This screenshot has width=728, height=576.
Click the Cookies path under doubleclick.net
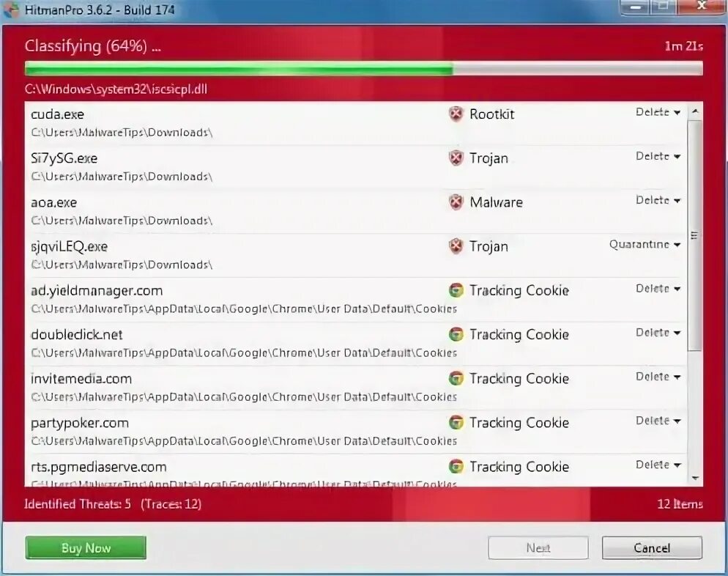[244, 353]
